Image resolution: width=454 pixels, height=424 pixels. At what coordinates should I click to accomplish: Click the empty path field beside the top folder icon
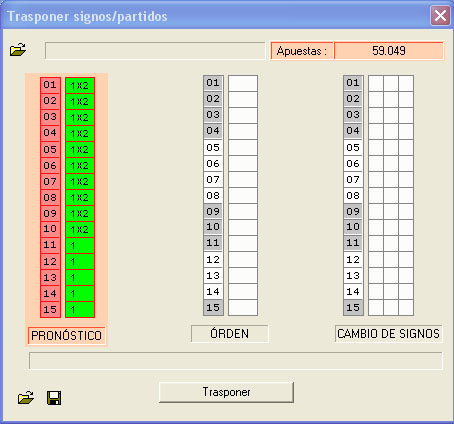click(x=155, y=51)
